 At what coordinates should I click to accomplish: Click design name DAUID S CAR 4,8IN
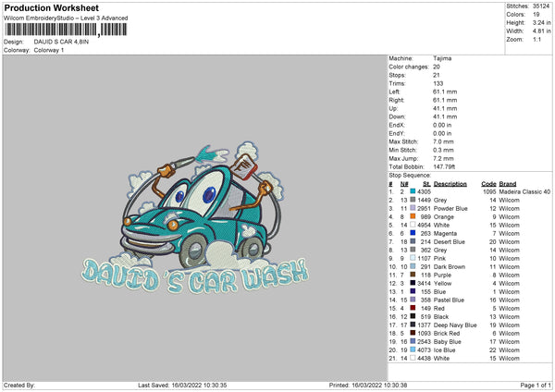[61, 42]
